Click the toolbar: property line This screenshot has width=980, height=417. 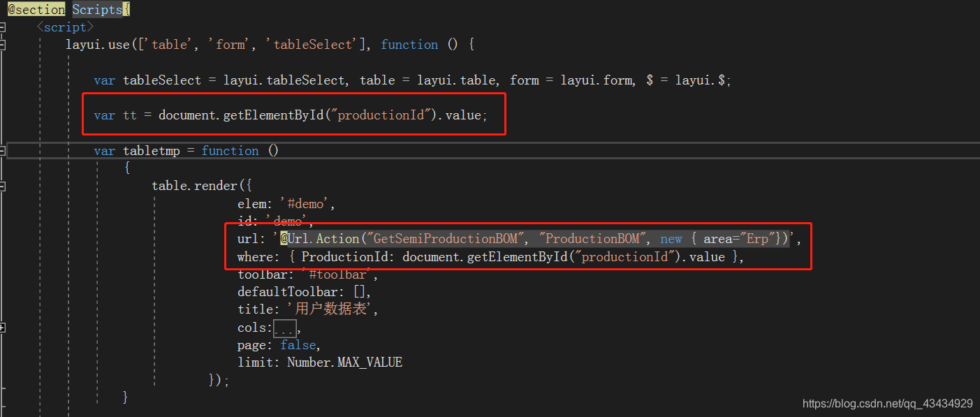click(307, 275)
